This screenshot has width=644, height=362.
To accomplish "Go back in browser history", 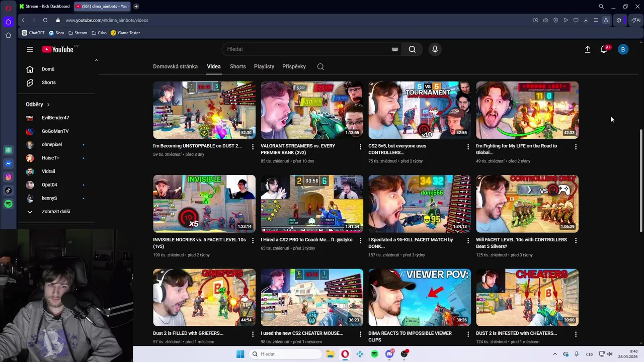I will pyautogui.click(x=23, y=20).
